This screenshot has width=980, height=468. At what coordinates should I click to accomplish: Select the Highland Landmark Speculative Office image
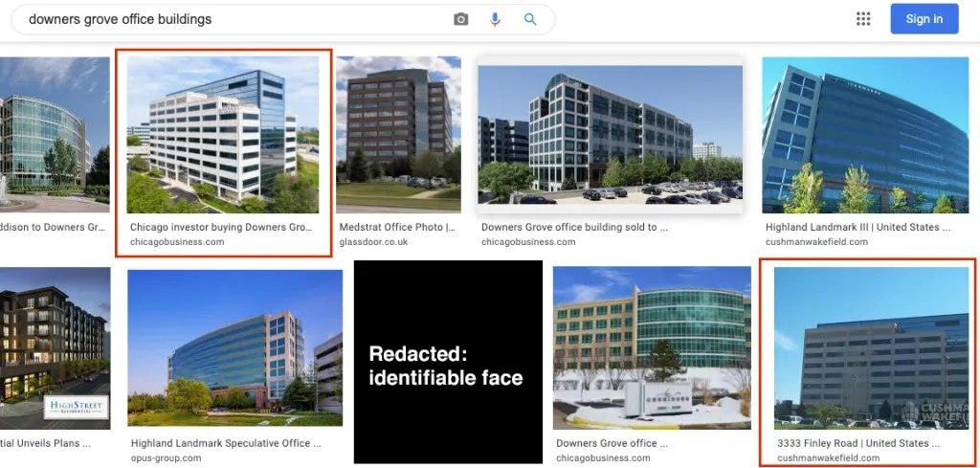tap(234, 347)
